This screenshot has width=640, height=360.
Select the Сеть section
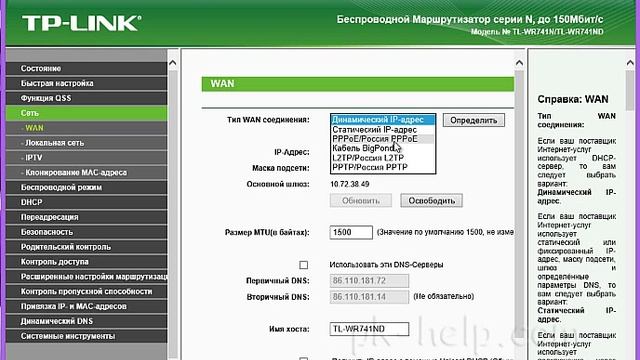(87, 113)
